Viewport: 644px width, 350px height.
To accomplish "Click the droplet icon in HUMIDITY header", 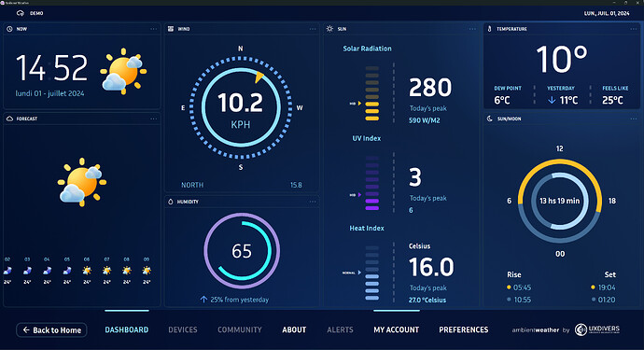I will tap(171, 202).
